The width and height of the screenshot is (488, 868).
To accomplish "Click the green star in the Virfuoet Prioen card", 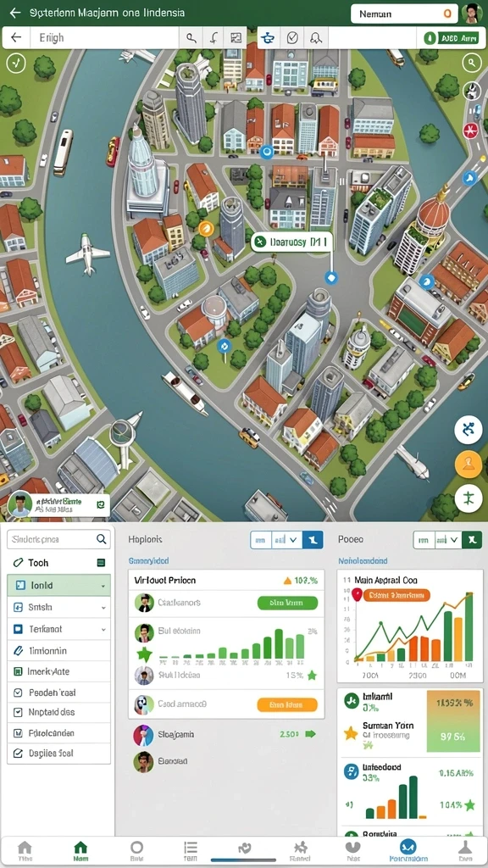I will 144,655.
